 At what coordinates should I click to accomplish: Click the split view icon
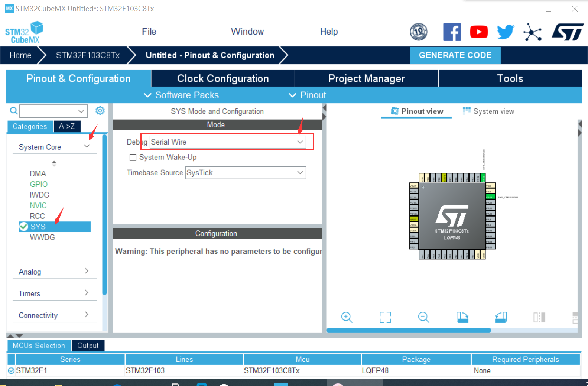(539, 317)
